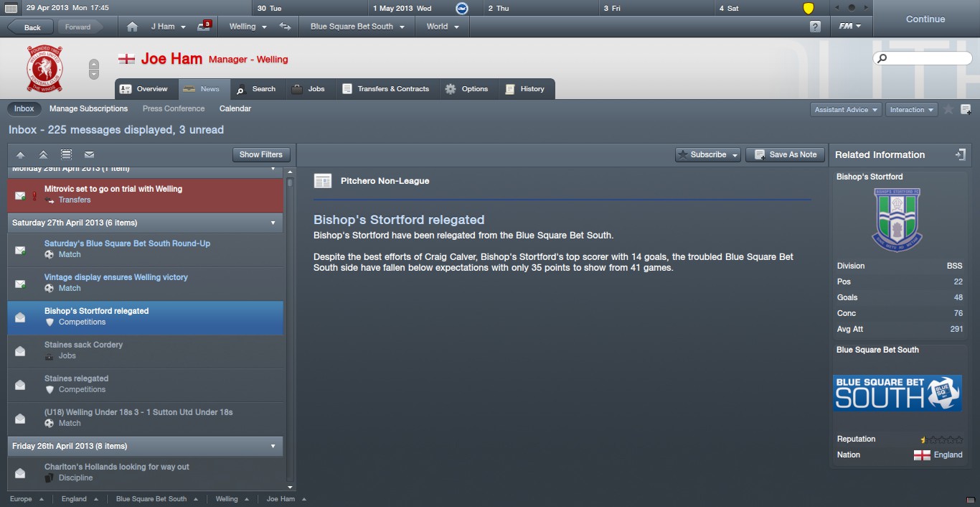Open the Subscribe dropdown

708,154
